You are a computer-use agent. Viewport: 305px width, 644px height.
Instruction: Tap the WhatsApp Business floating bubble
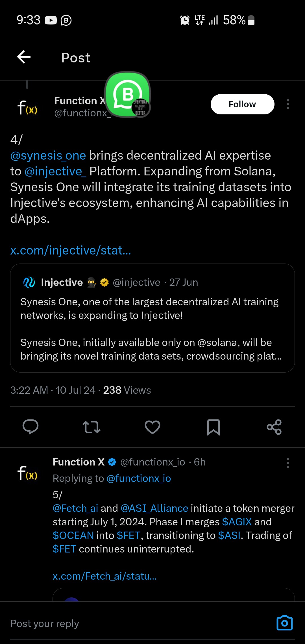click(128, 94)
